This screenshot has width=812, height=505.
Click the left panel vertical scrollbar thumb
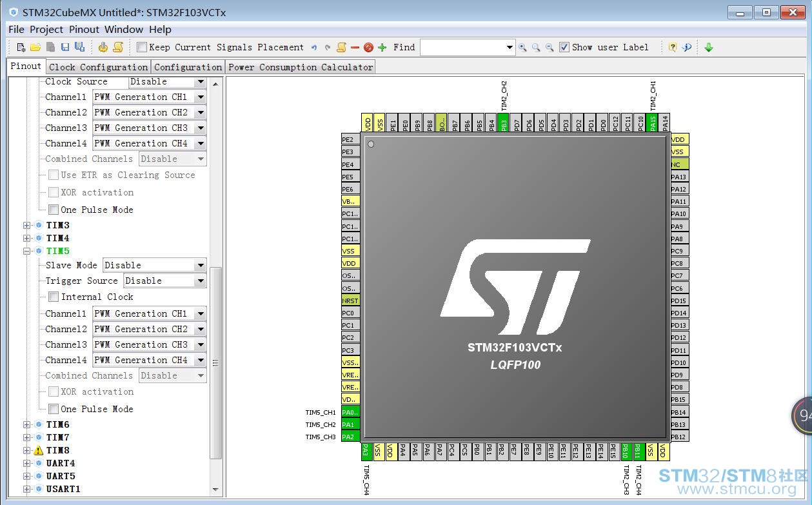[x=216, y=361]
